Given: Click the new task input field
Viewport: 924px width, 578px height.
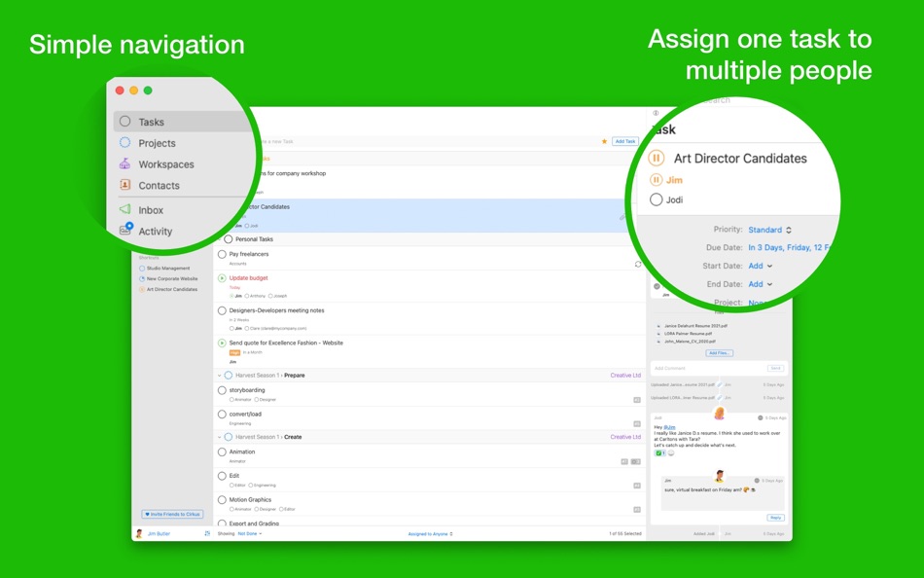Looking at the screenshot, I should click(427, 141).
